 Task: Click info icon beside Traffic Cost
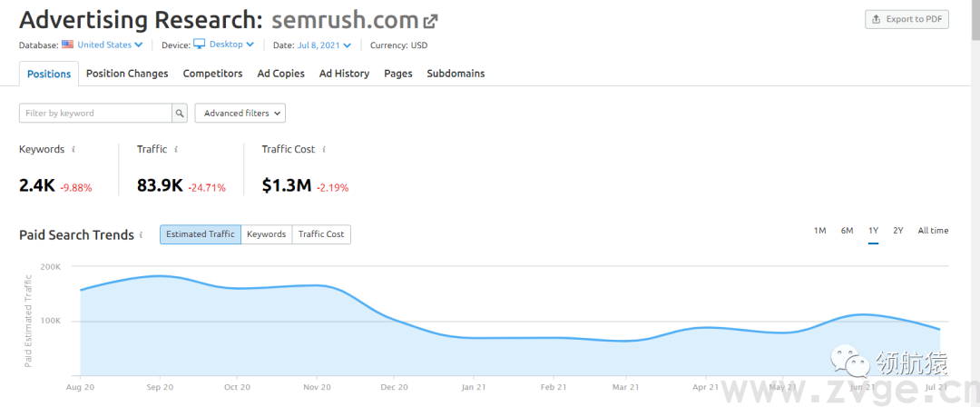(x=324, y=149)
